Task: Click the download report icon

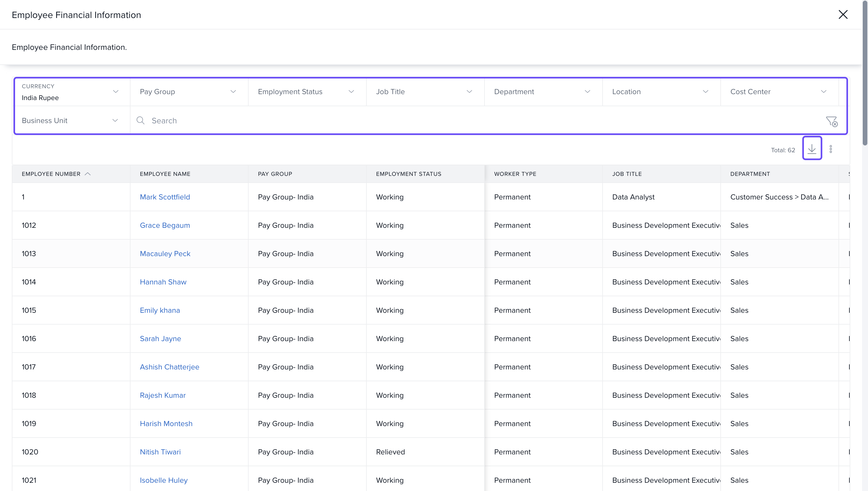Action: tap(812, 148)
